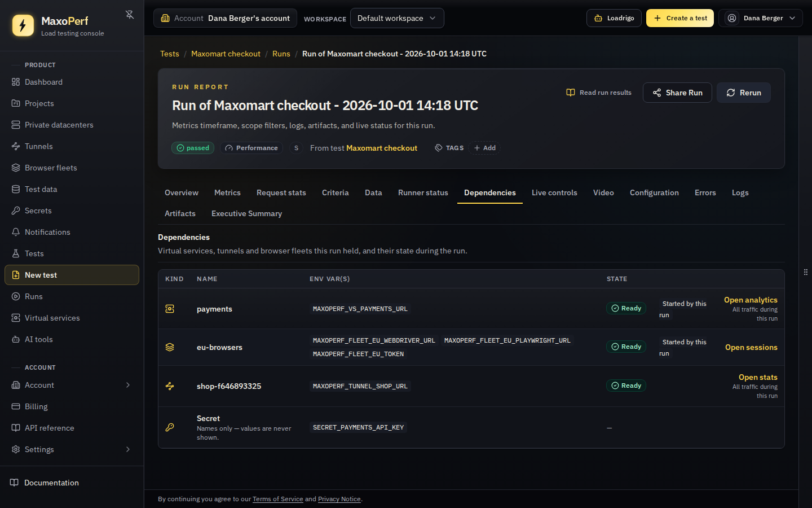Open the Maxomart checkout test link
The width and height of the screenshot is (812, 508).
point(382,148)
